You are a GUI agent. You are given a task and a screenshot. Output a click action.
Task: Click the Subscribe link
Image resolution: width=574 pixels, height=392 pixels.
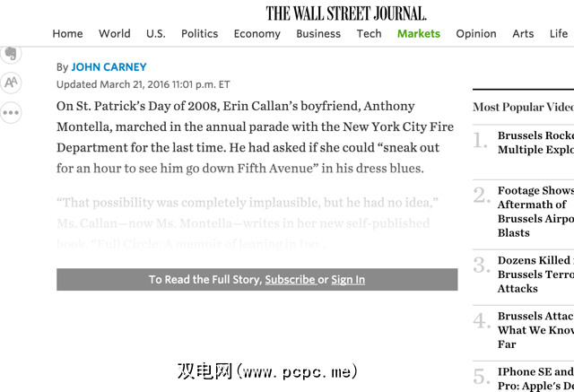tap(290, 280)
